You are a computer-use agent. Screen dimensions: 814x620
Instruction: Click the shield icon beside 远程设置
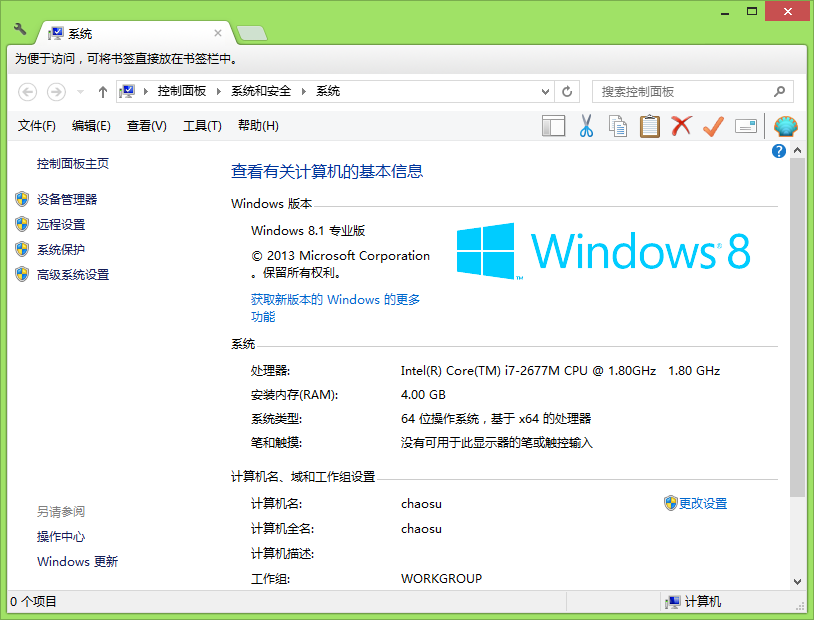(22, 224)
